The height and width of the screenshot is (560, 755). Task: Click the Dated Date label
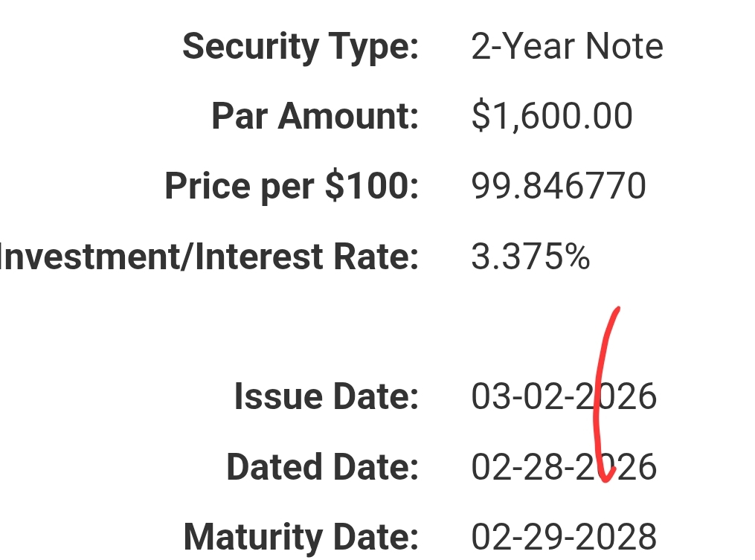click(322, 468)
